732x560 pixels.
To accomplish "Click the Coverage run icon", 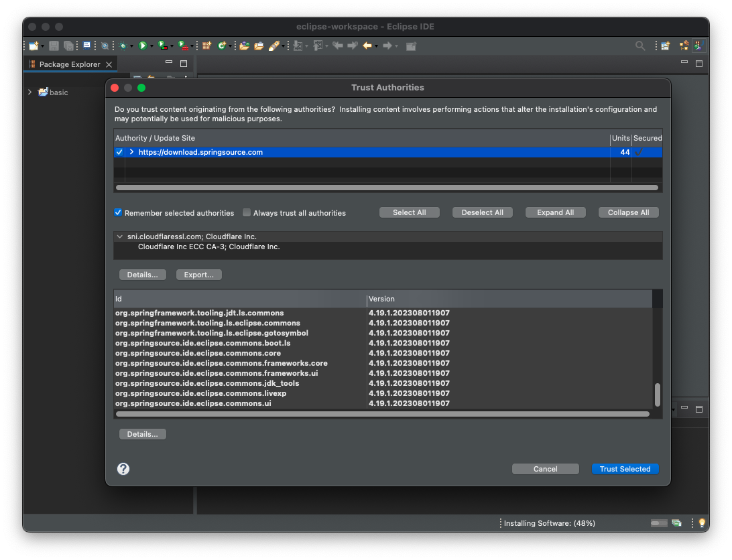I will click(x=162, y=46).
